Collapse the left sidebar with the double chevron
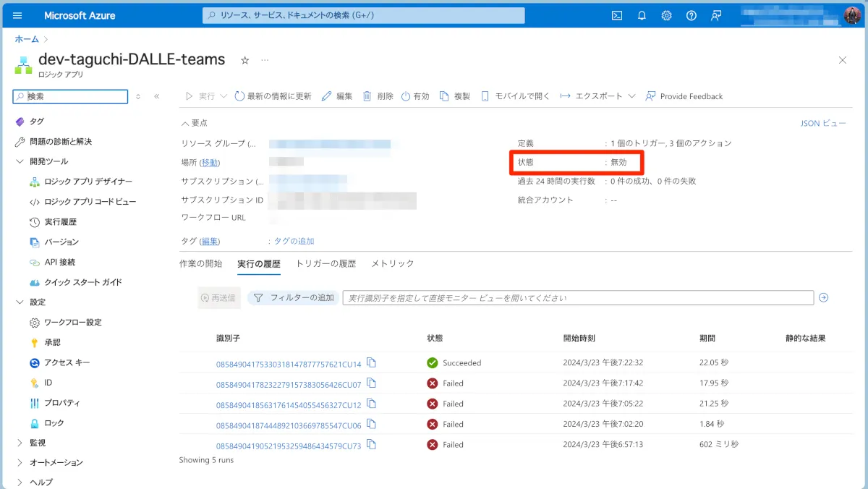 point(156,96)
